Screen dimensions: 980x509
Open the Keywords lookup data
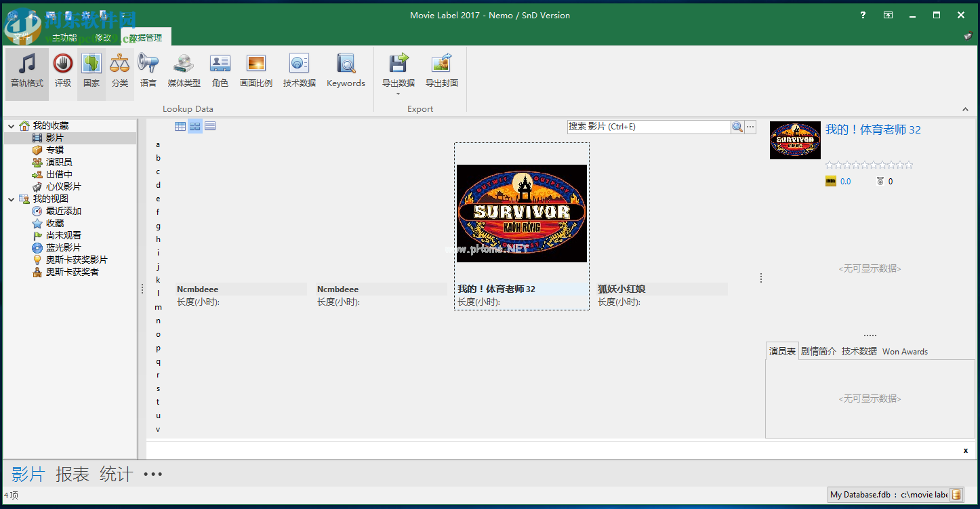[346, 73]
